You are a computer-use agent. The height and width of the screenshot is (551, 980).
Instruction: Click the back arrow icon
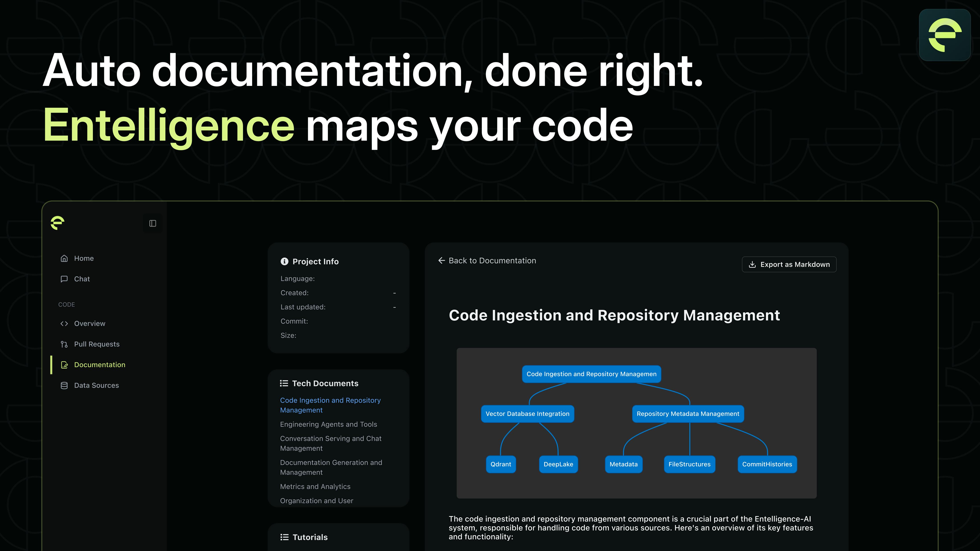[442, 261]
